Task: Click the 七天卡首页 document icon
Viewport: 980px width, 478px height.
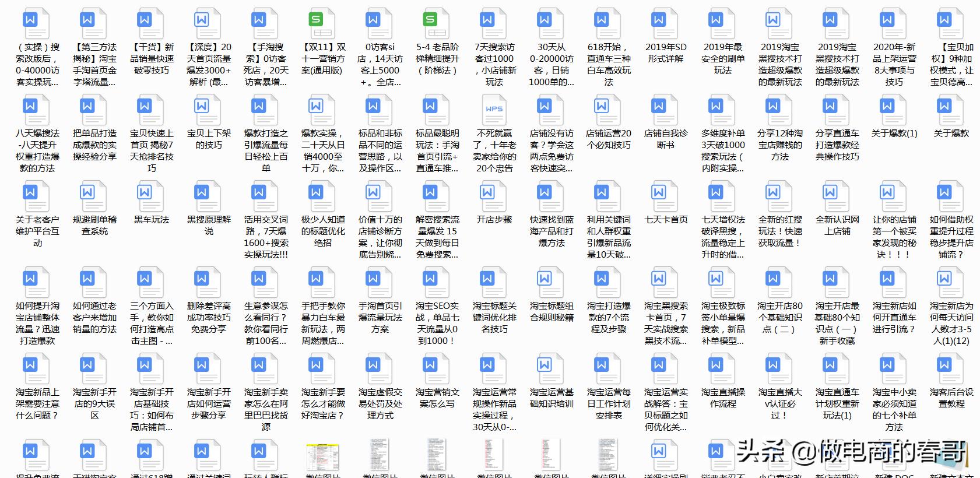Action: [x=666, y=197]
